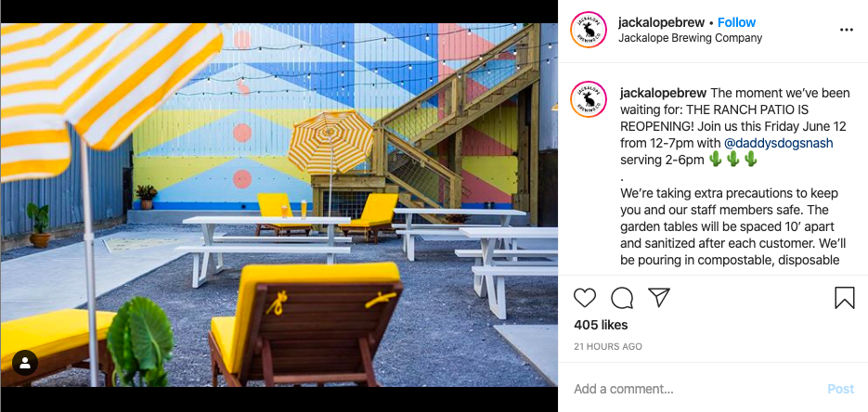View the 405 likes list
The height and width of the screenshot is (412, 868).
pyautogui.click(x=601, y=325)
